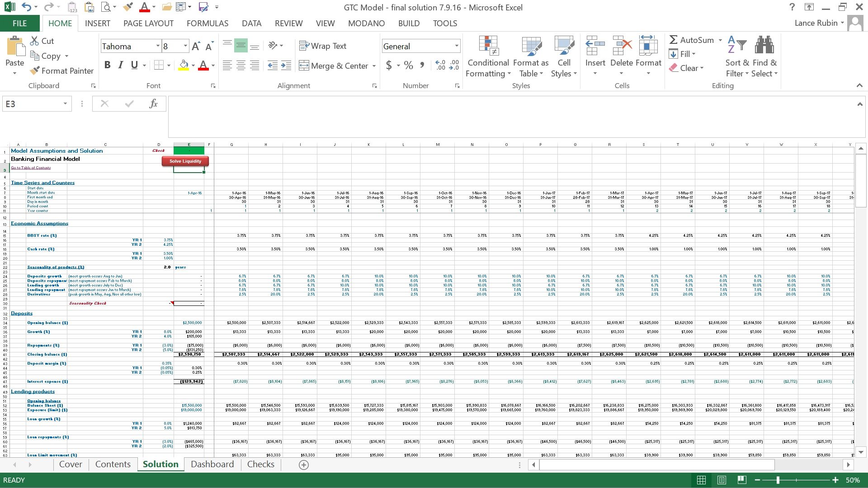Viewport: 868px width, 488px height.
Task: Click the AutoSum button
Action: 692,40
